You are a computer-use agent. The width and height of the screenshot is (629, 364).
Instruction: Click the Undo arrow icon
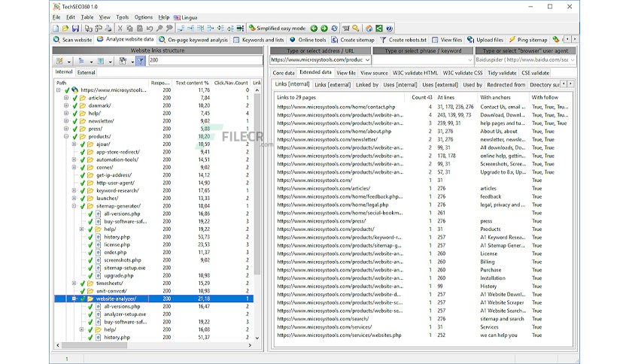(150, 29)
